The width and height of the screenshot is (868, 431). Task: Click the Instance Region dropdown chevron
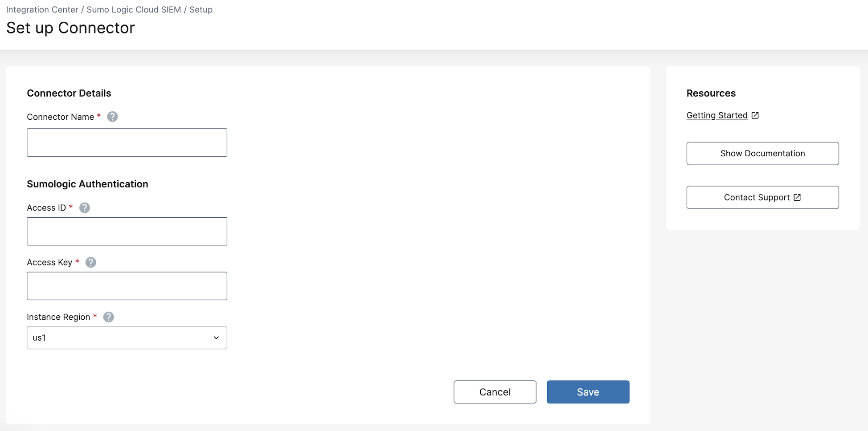click(216, 337)
